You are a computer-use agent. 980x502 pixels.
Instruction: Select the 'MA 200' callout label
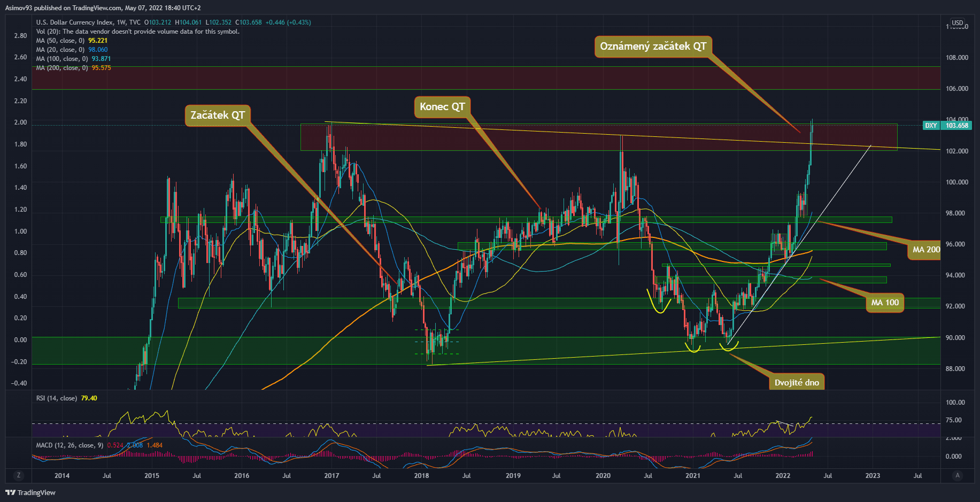(925, 250)
